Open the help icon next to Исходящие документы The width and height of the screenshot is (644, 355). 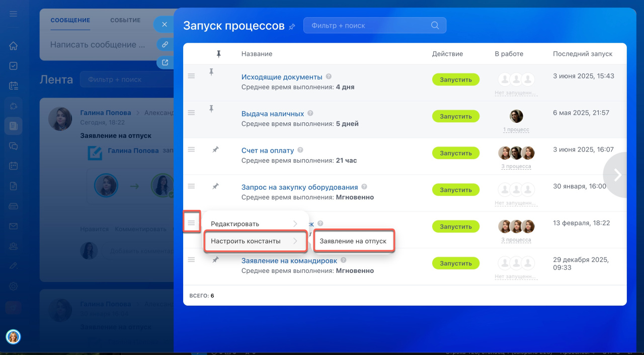coord(329,77)
